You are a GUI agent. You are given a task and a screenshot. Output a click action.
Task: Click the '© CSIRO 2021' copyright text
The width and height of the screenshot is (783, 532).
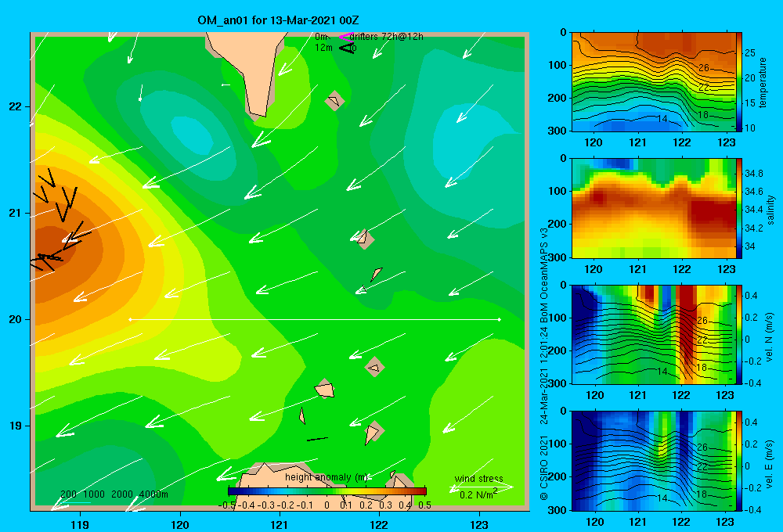click(544, 468)
